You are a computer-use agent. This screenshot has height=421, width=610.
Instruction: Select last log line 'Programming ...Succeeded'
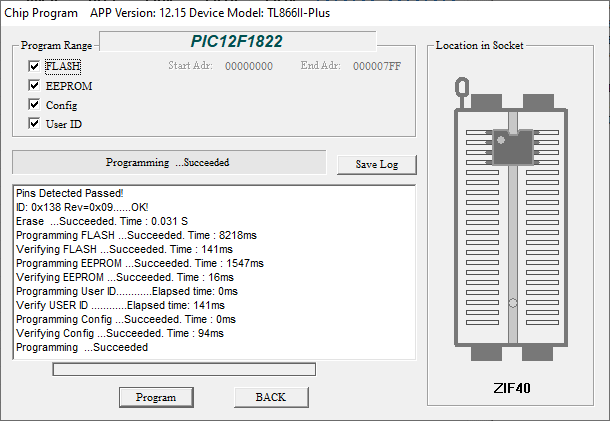(x=82, y=347)
